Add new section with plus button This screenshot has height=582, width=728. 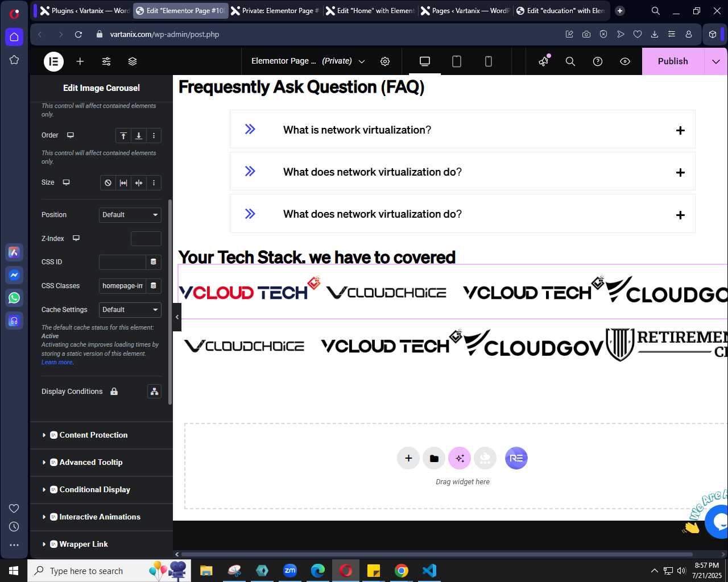408,458
